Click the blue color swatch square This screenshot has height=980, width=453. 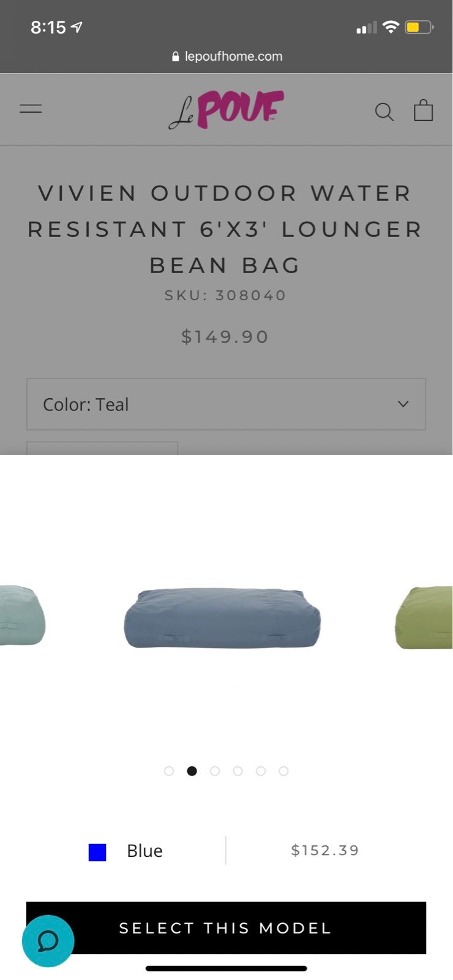tap(97, 852)
